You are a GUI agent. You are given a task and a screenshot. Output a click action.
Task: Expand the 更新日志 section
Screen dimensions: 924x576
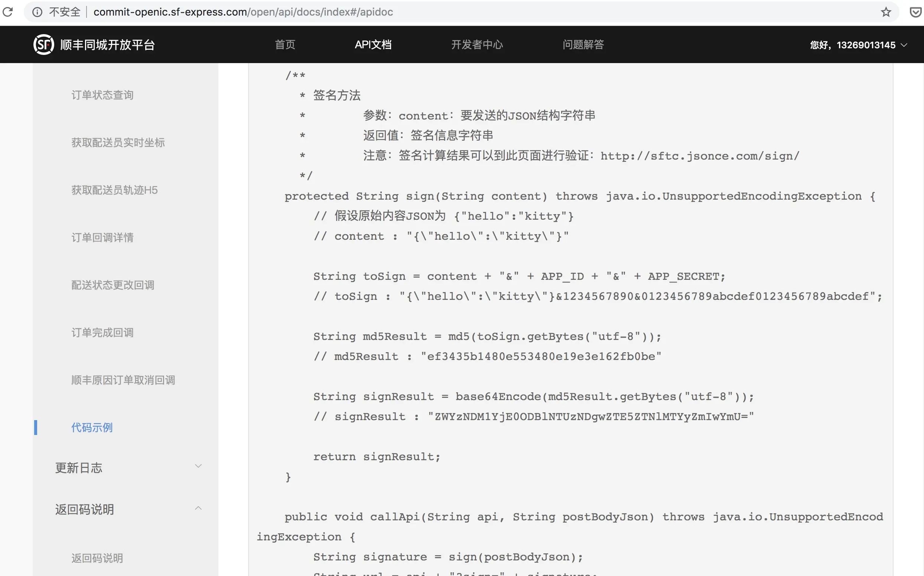pos(198,466)
